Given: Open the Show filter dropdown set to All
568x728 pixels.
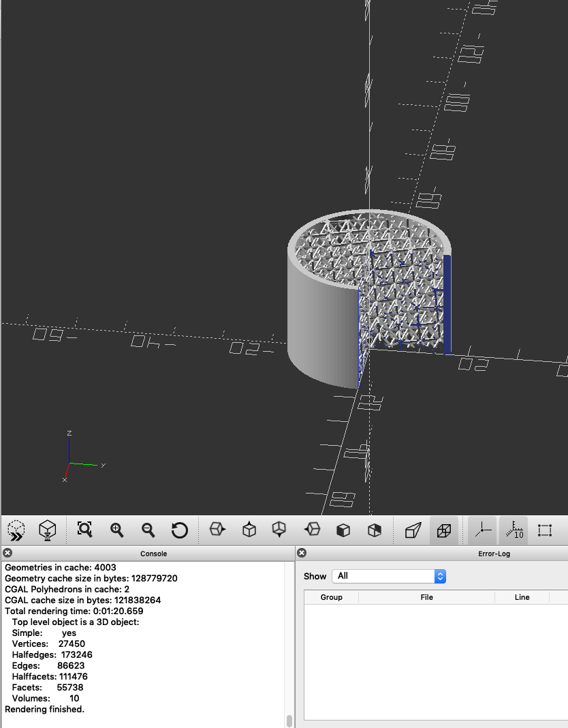Looking at the screenshot, I should coord(389,576).
